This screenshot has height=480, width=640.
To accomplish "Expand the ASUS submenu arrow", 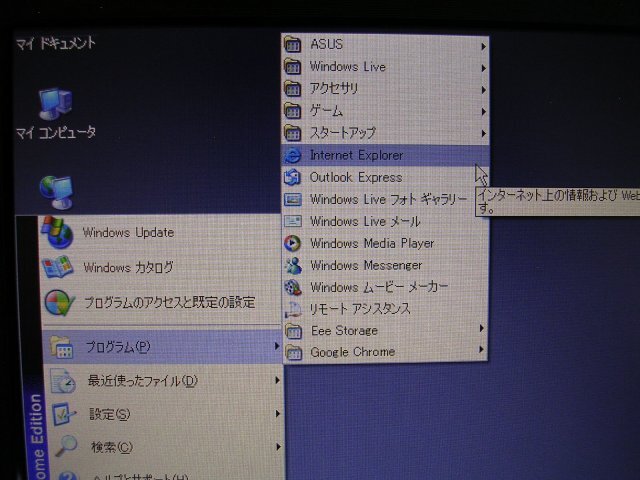I will pos(483,47).
